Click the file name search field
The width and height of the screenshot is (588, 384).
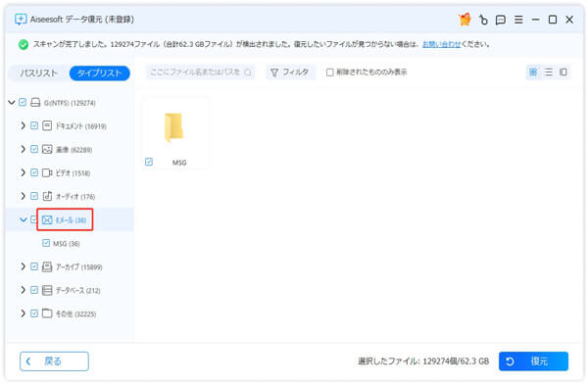200,72
